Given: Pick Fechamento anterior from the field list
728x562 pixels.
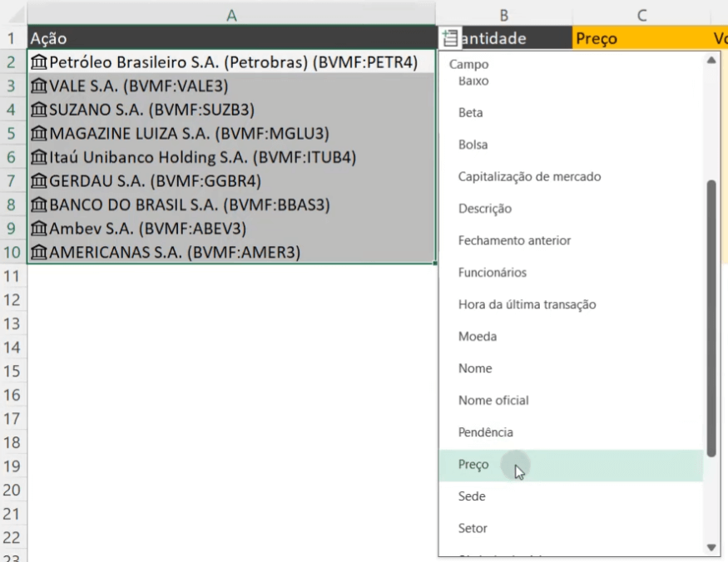Looking at the screenshot, I should [571, 241].
